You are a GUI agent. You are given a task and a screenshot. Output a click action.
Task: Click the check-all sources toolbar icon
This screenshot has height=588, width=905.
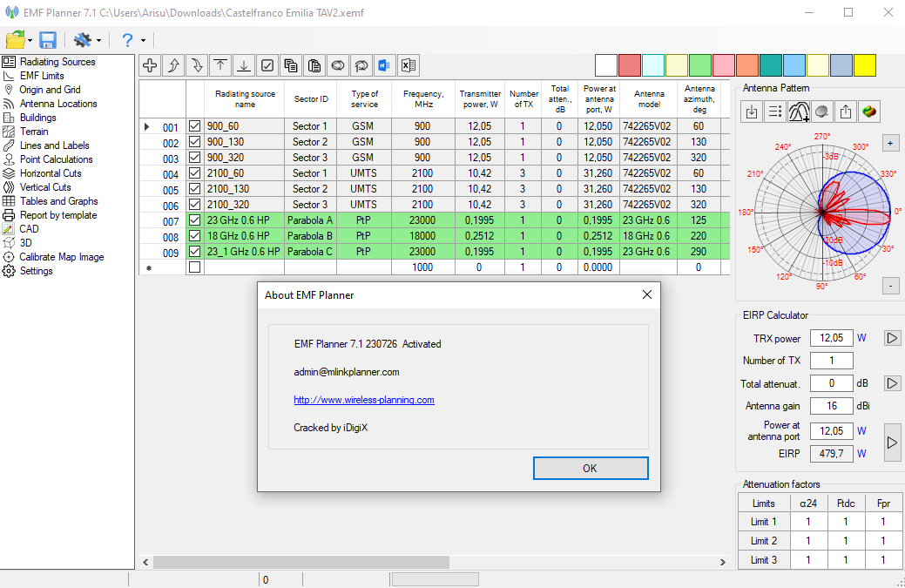point(267,66)
